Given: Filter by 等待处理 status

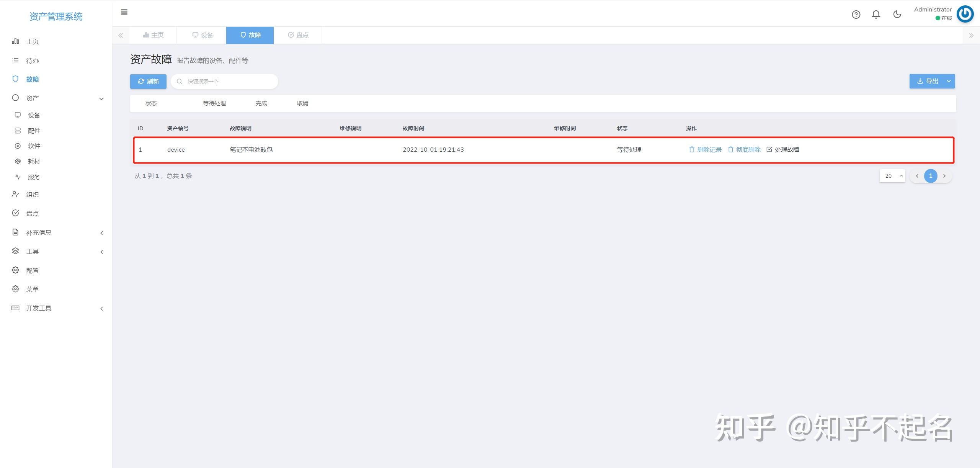Looking at the screenshot, I should [214, 103].
